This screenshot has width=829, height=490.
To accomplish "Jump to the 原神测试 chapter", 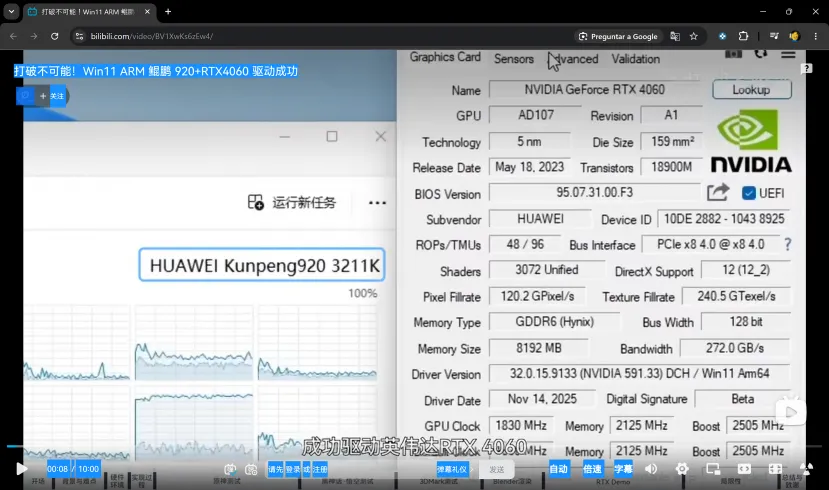I will [227, 481].
